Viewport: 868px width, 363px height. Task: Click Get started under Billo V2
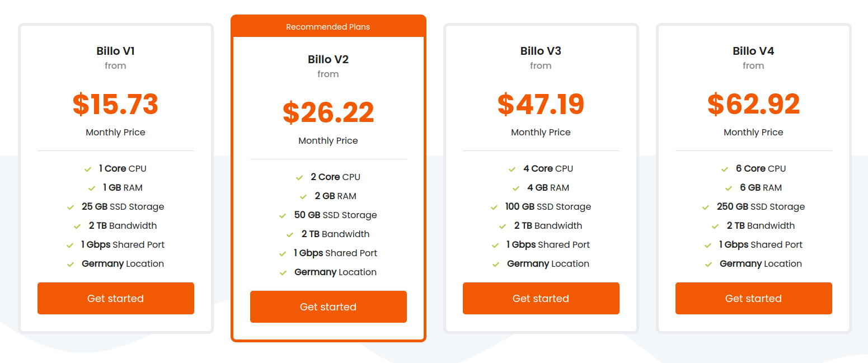(x=328, y=307)
